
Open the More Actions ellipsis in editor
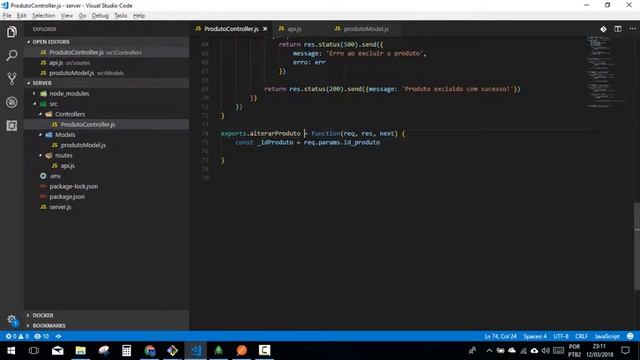coord(633,29)
